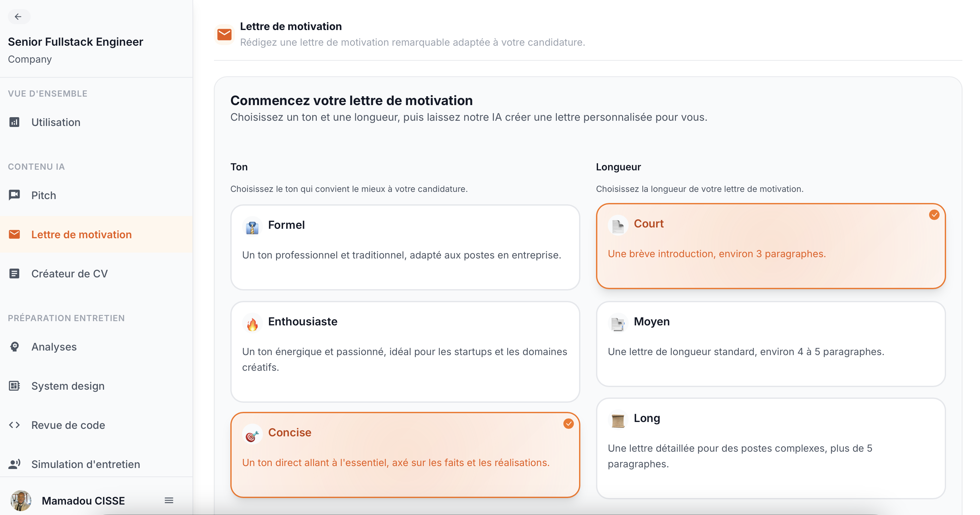Choose the Enthousiaste tone
Screen dimensions: 980x515
pos(405,351)
